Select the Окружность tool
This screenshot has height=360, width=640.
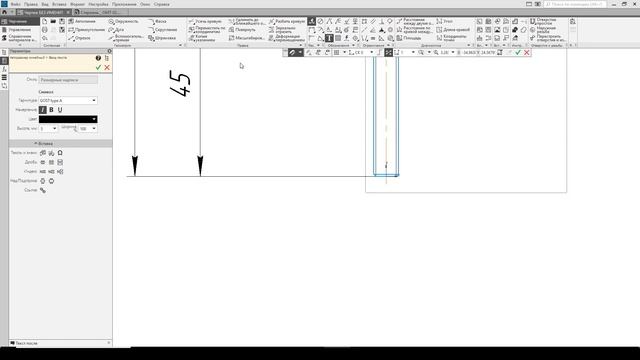[124, 21]
